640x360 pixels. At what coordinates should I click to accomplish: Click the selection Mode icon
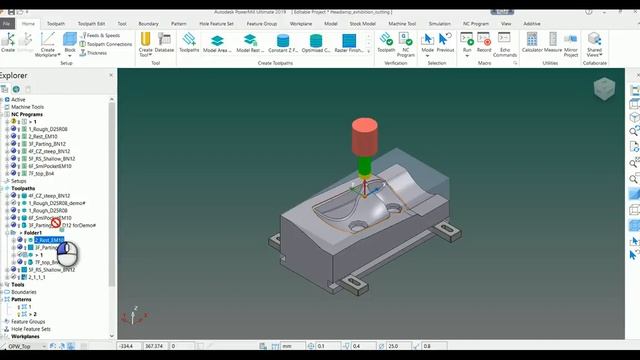tap(427, 40)
